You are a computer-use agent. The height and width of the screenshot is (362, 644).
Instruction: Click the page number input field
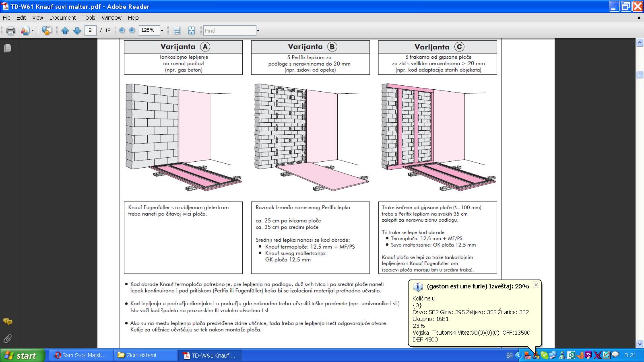coord(90,31)
